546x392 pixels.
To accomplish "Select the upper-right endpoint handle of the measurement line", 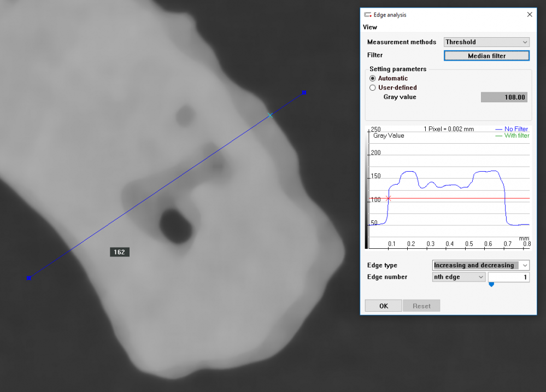I will tap(303, 92).
